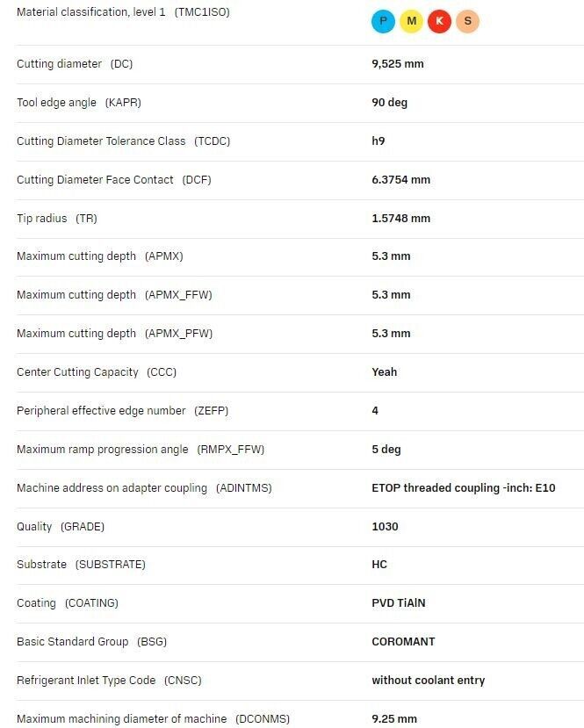This screenshot has height=728, width=584.
Task: Click the ETOP threaded coupling E10 value
Action: [x=464, y=488]
